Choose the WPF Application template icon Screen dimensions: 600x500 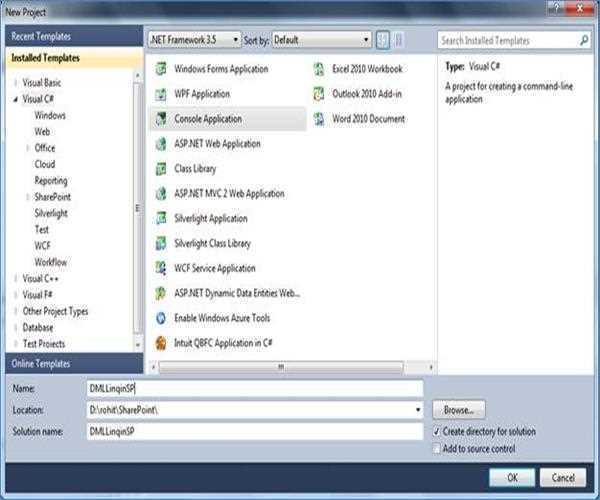click(161, 94)
